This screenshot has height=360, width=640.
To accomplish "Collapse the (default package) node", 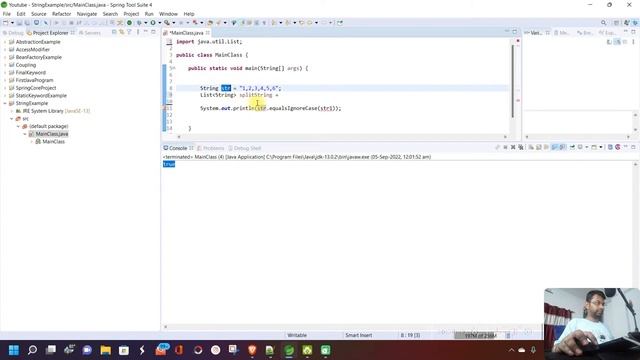I will click(18, 127).
